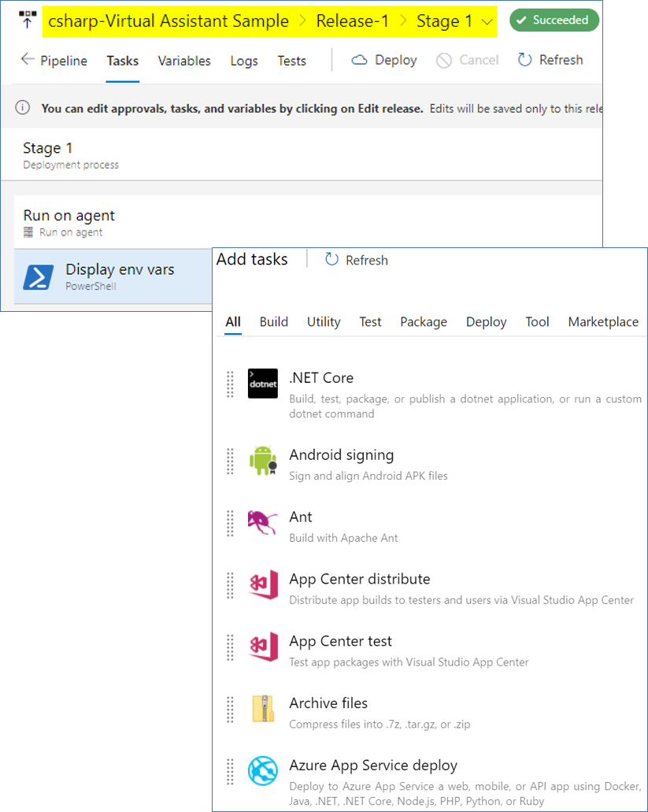Click the Archive files zip folder icon

coord(263,709)
